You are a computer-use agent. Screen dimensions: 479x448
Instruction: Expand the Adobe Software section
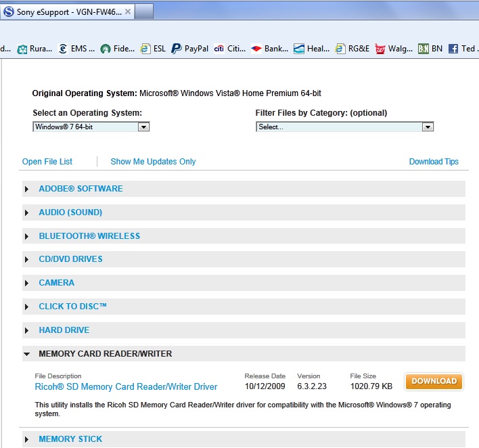[x=81, y=189]
